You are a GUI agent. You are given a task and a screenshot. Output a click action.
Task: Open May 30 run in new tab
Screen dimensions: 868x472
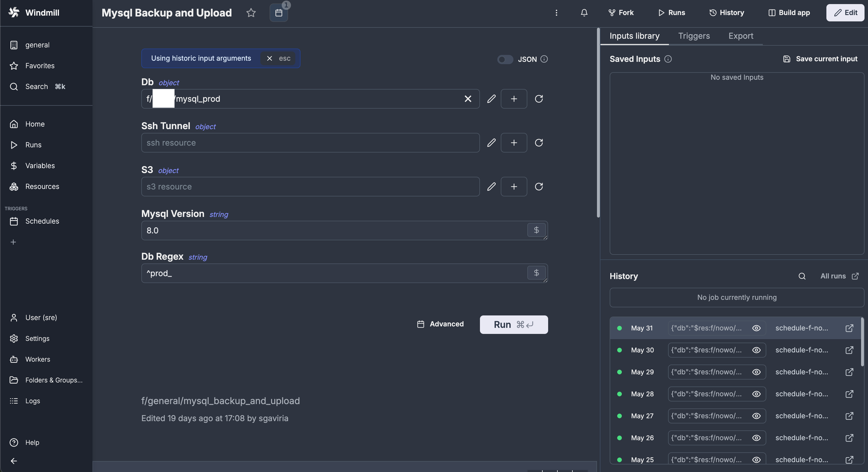(x=849, y=350)
